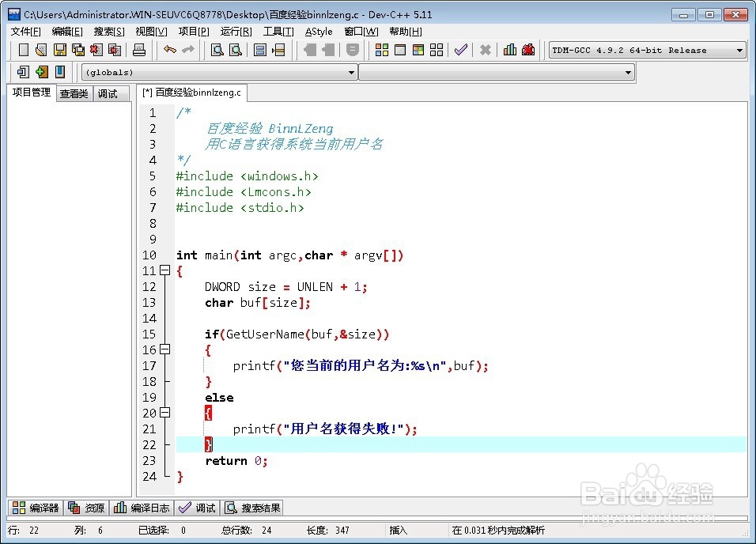
Task: Collapse the code fold at line 20
Action: click(x=165, y=412)
